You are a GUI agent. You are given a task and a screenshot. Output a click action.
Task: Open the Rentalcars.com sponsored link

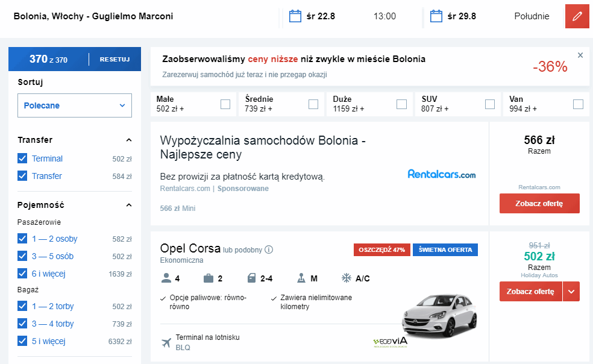[x=185, y=189]
